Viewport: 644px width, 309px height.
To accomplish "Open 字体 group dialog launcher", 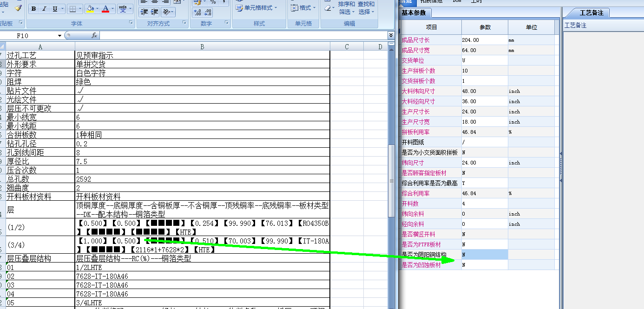I will coord(131,23).
